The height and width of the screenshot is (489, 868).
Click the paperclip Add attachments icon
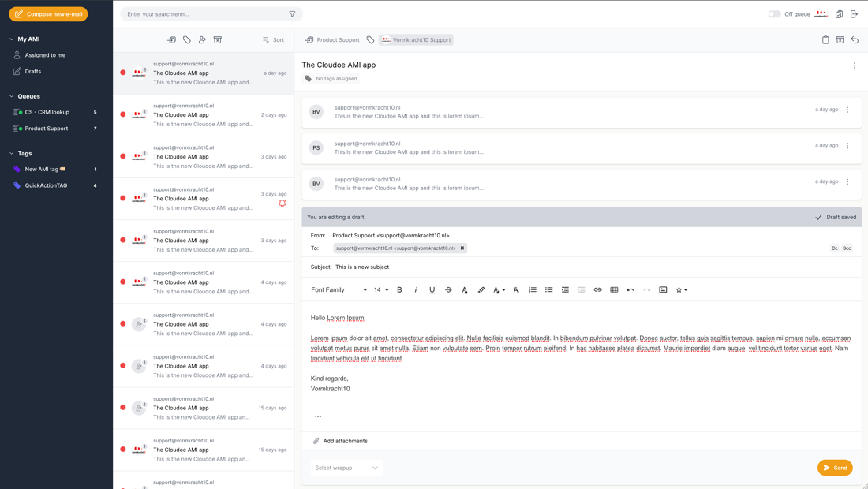(316, 441)
